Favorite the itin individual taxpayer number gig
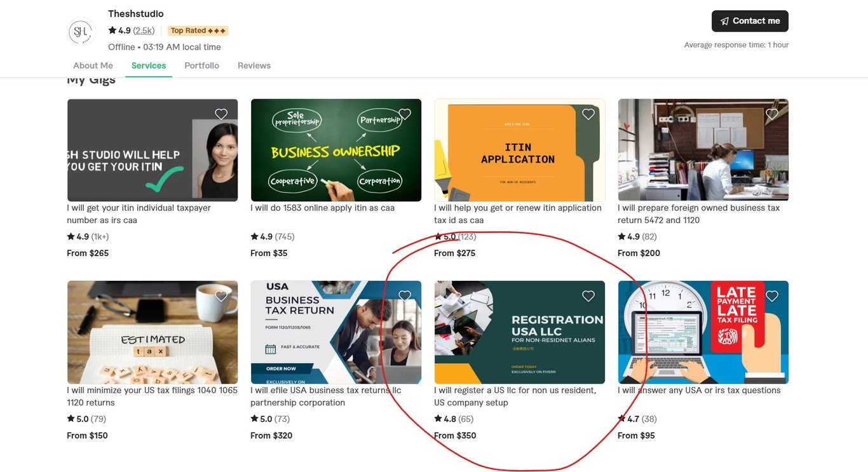The width and height of the screenshot is (868, 472). (x=221, y=114)
